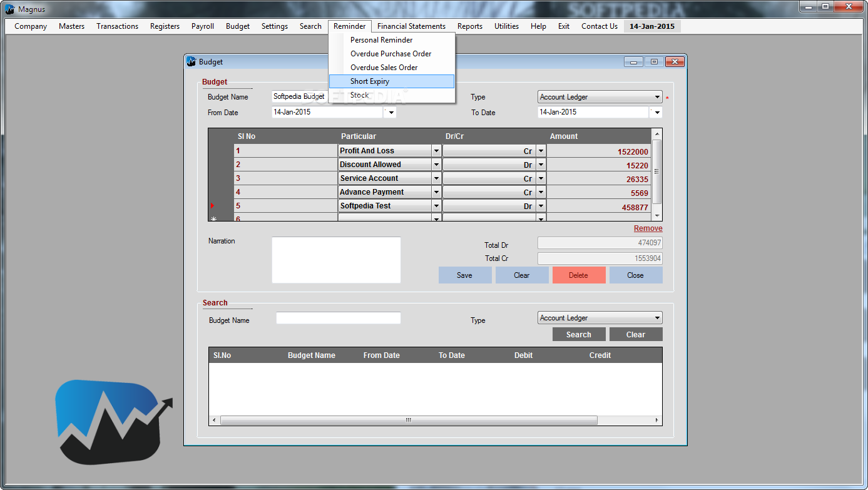The image size is (868, 490).
Task: Open the Payroll menu
Action: [203, 26]
